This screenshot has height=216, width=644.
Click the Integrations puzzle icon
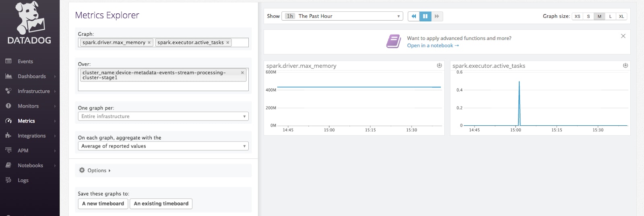click(x=8, y=136)
